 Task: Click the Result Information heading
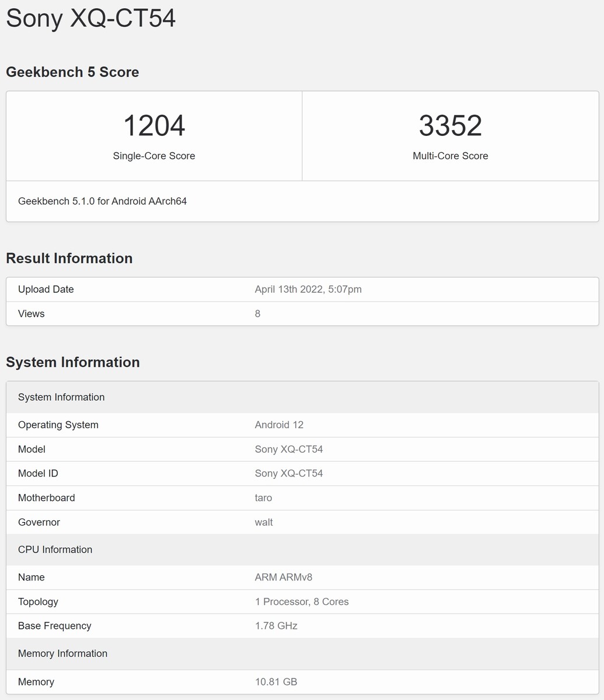click(69, 258)
